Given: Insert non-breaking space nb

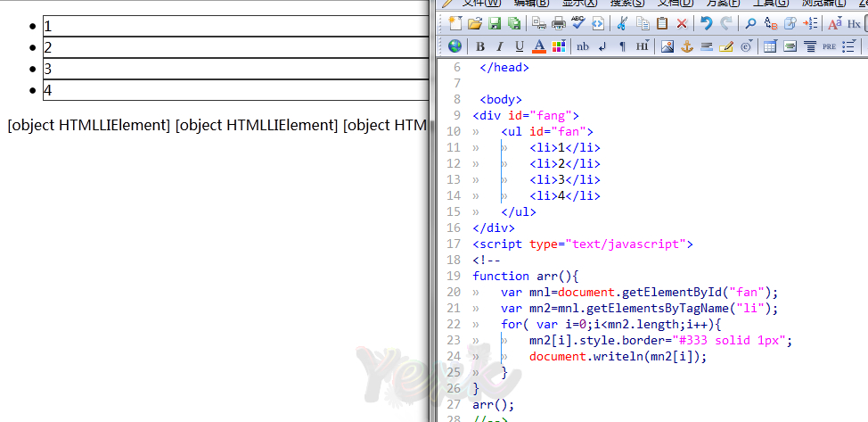Looking at the screenshot, I should [582, 46].
